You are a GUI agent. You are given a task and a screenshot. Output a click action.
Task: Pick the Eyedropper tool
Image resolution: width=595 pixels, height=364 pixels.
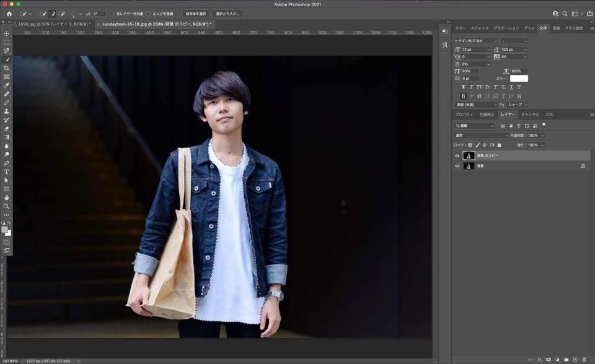pyautogui.click(x=6, y=85)
